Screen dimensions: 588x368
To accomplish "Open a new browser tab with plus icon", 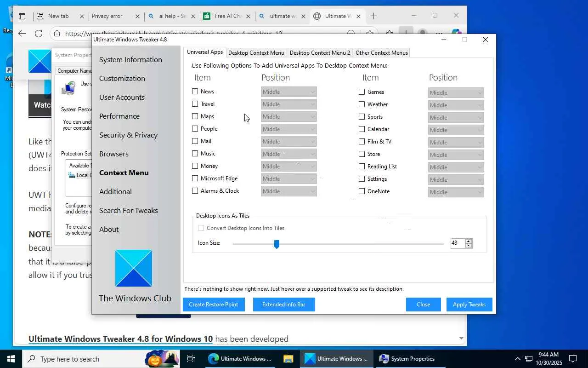I will [x=373, y=16].
